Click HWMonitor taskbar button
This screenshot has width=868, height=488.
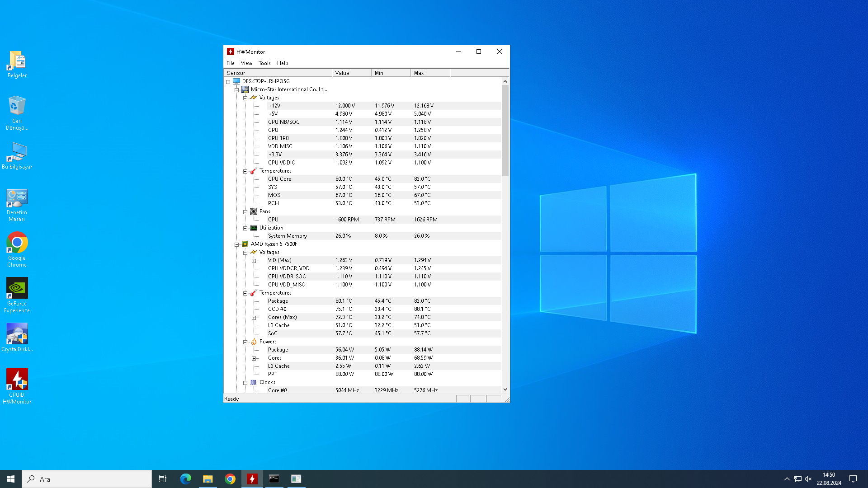(252, 479)
